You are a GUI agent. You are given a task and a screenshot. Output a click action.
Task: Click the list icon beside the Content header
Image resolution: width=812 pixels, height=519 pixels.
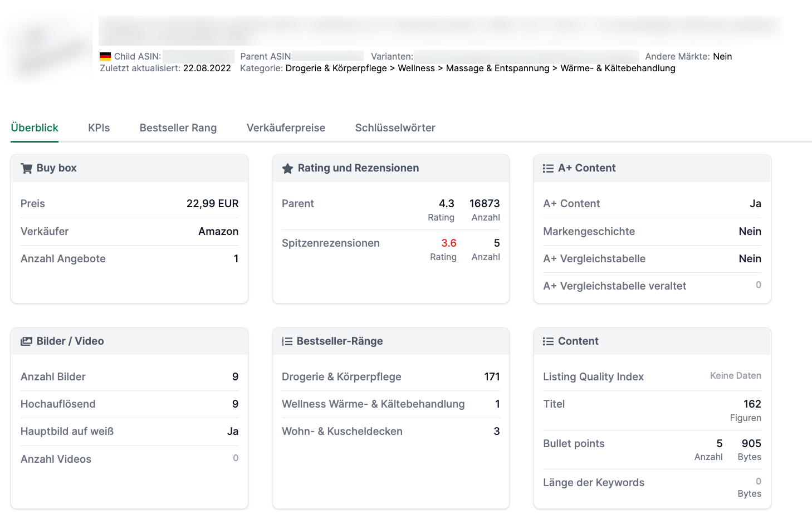click(549, 341)
